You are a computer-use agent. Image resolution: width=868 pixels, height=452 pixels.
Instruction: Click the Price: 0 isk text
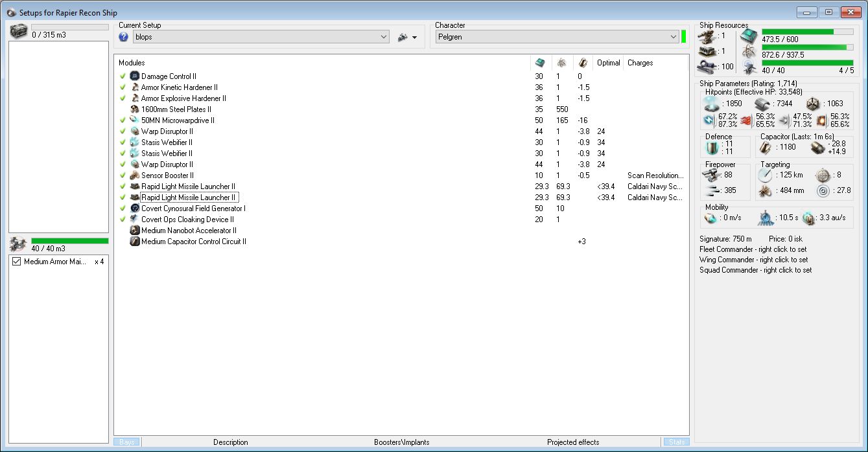(786, 239)
